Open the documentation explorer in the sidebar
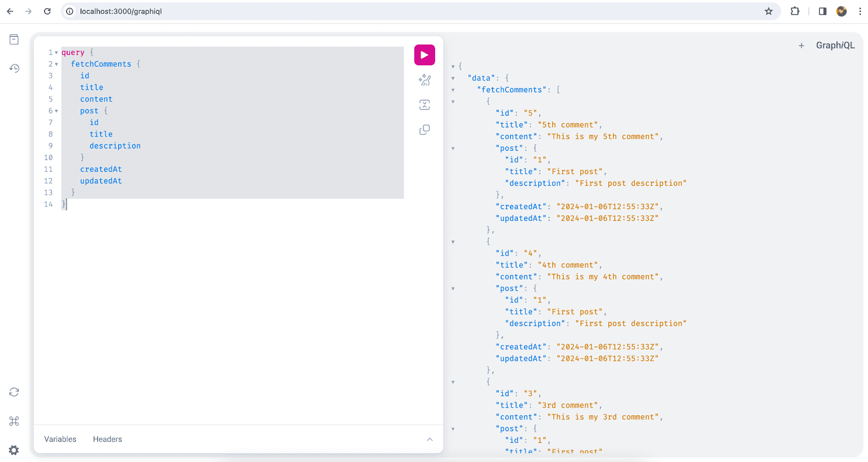Image resolution: width=868 pixels, height=462 pixels. [x=14, y=39]
